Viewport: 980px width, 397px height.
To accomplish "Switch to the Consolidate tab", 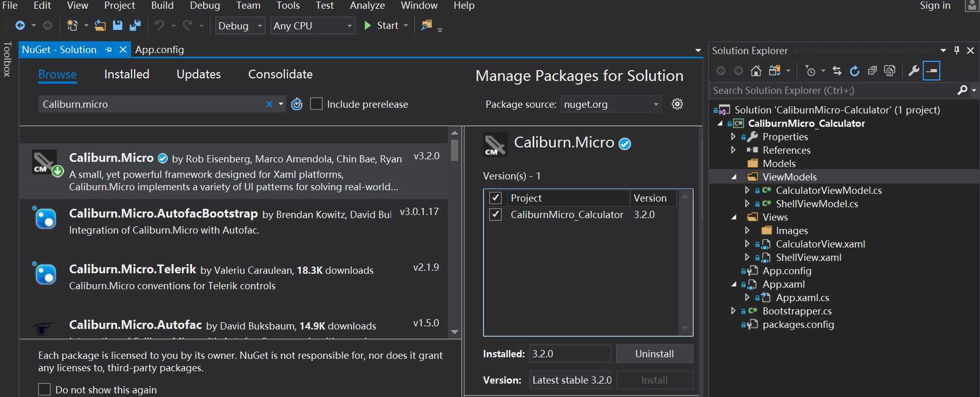I will click(x=280, y=74).
